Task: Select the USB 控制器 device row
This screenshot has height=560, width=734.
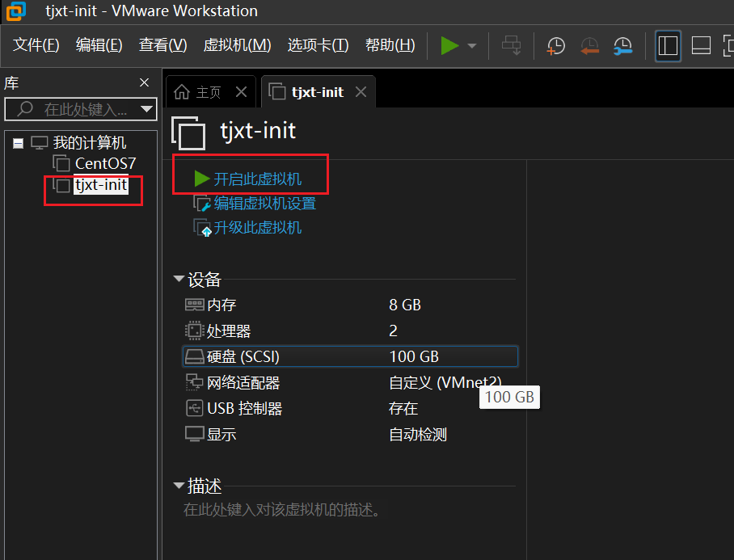Action: click(x=350, y=408)
